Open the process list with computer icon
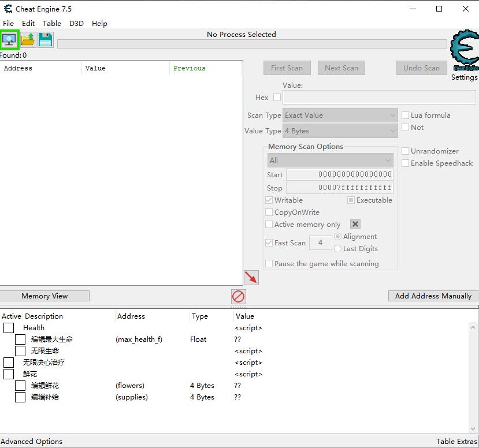 coord(9,40)
